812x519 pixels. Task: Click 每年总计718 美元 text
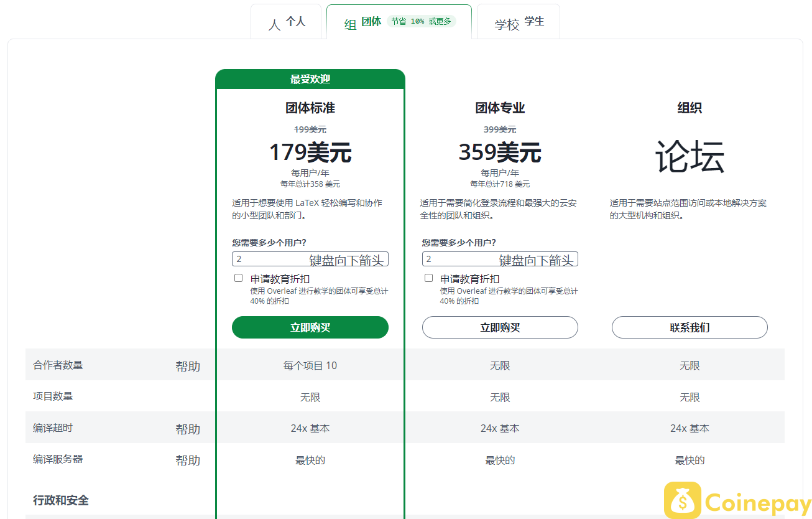(500, 184)
